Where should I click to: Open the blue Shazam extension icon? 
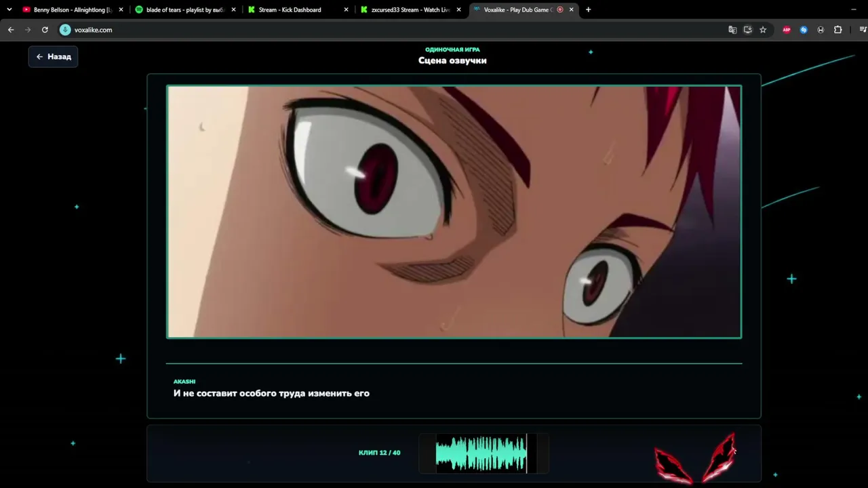(x=804, y=30)
